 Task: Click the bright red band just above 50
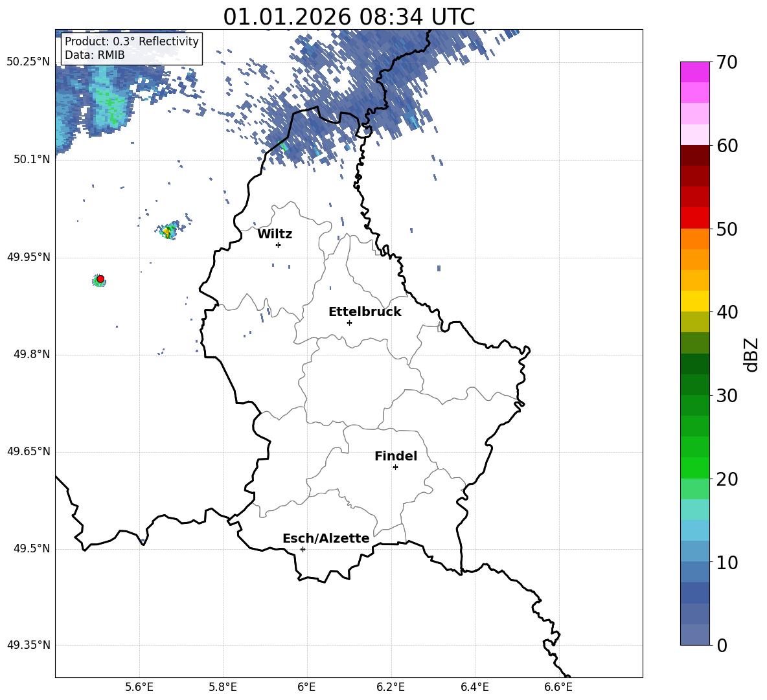[x=694, y=218]
